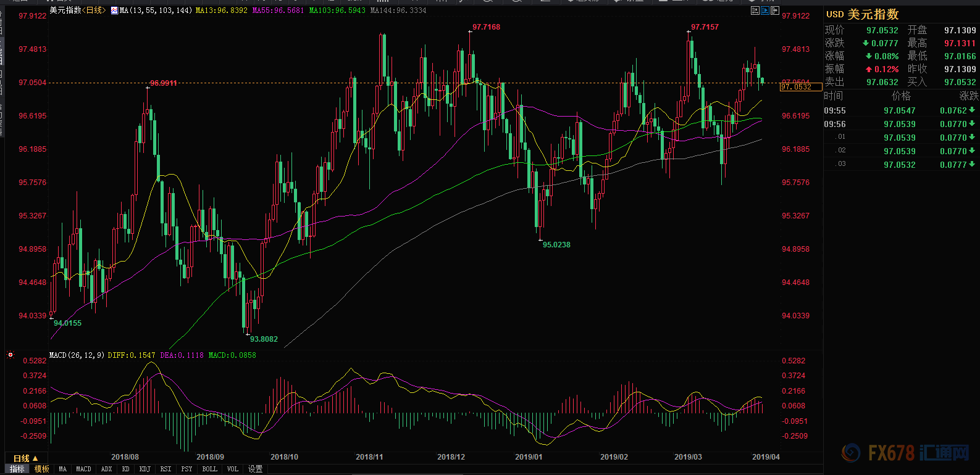Click the 现价 97.0532 value
The width and height of the screenshot is (980, 475).
point(882,30)
